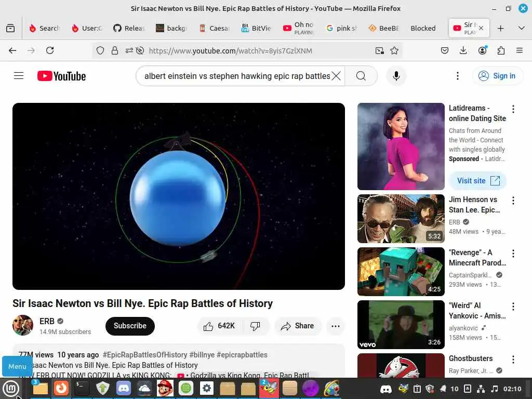Open YouTube settings three-dot menu
532x399 pixels.
click(x=457, y=76)
